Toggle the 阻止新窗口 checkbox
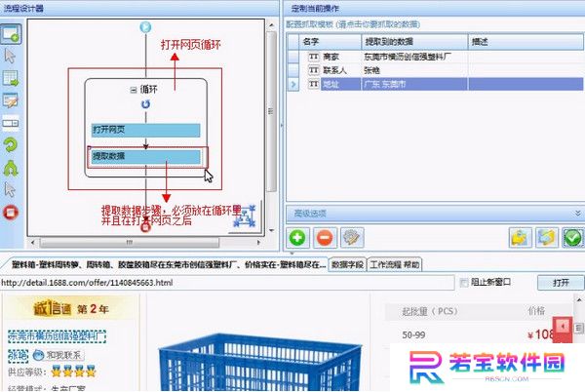The image size is (585, 392). click(x=464, y=283)
